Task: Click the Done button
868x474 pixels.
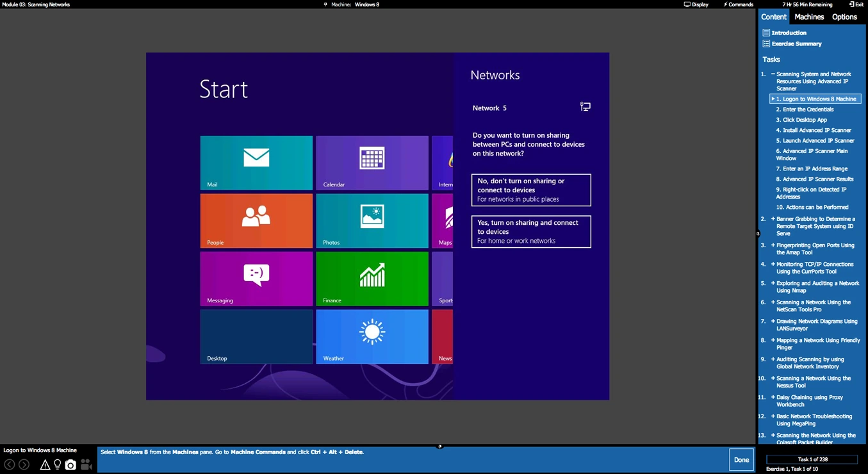Action: (741, 460)
